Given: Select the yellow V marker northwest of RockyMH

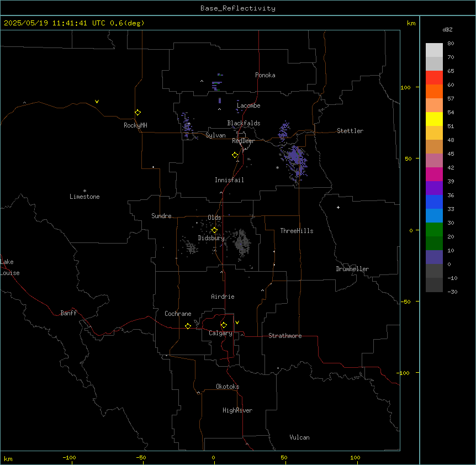Looking at the screenshot, I should point(97,102).
